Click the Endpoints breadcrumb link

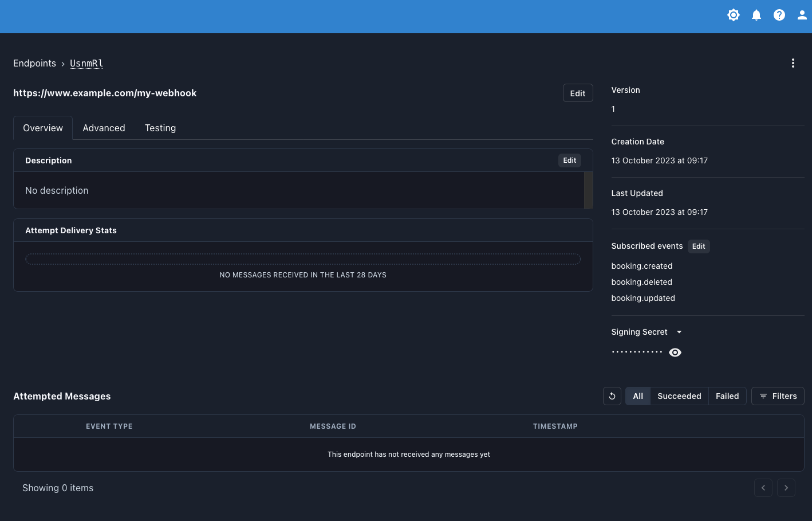pos(34,63)
